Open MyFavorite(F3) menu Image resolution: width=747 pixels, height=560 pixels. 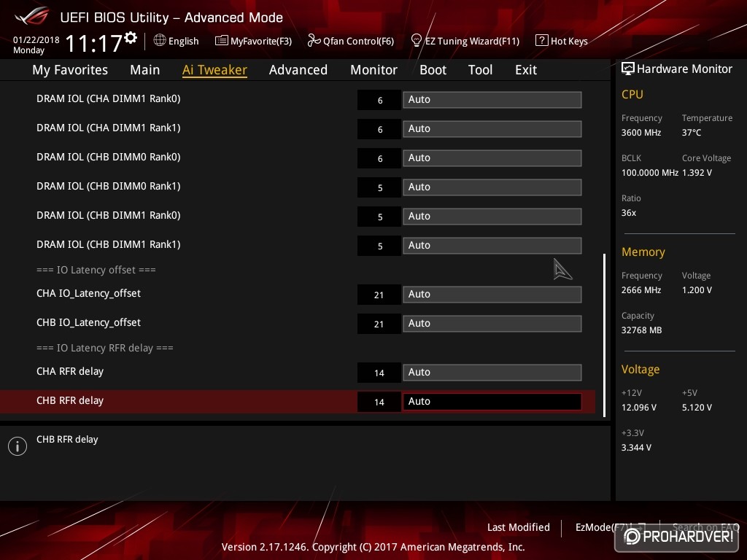(x=261, y=41)
